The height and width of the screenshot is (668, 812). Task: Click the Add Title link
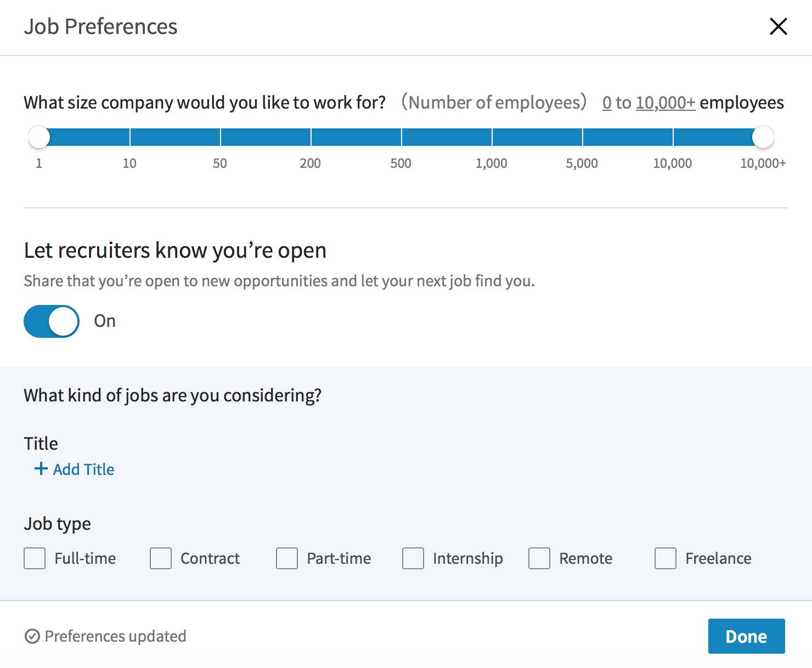(x=83, y=469)
